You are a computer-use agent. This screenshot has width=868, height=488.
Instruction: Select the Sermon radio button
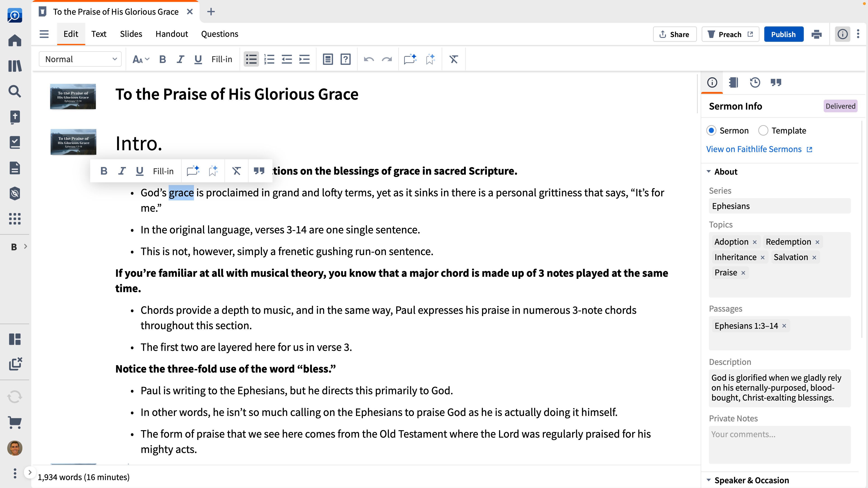[711, 130]
